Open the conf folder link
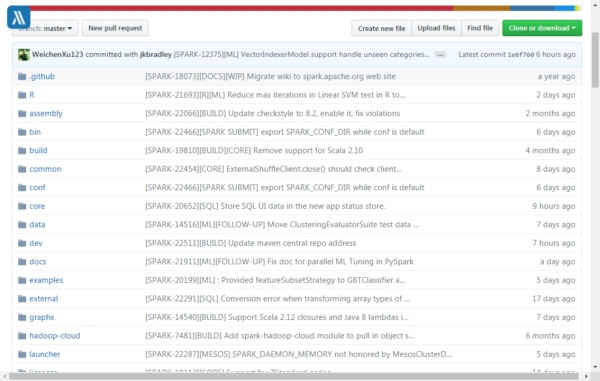The width and height of the screenshot is (600, 381). click(x=37, y=188)
